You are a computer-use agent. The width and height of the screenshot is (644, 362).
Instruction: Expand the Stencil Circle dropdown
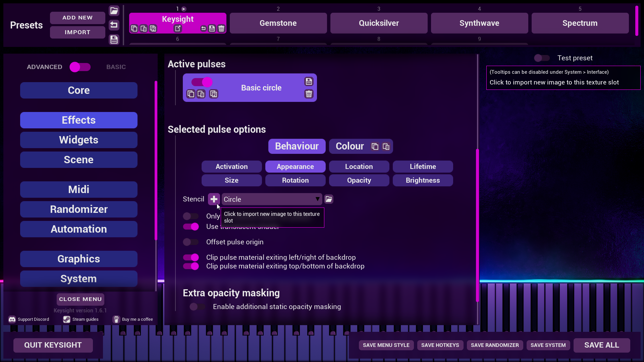[272, 199]
